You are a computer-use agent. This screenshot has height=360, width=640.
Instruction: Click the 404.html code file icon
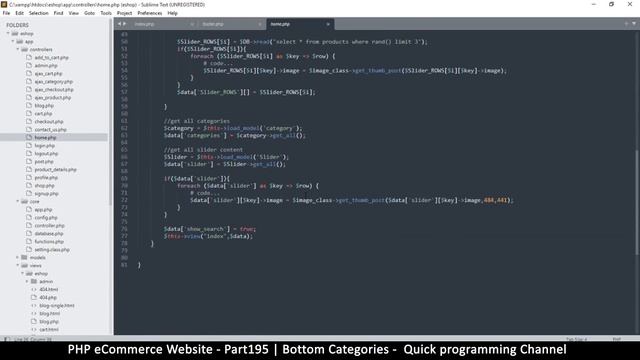click(34, 289)
